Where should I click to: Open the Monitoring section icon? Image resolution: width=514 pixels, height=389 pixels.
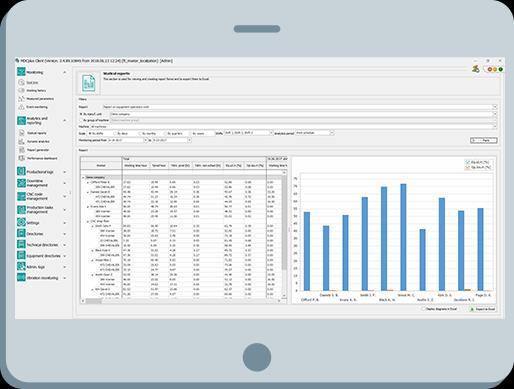(21, 72)
